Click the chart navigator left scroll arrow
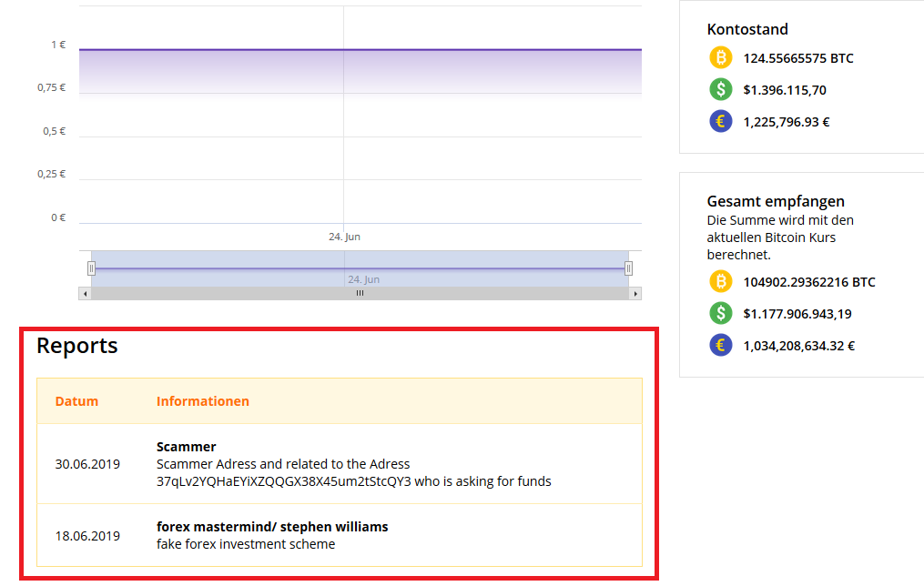Image resolution: width=924 pixels, height=586 pixels. tap(86, 293)
